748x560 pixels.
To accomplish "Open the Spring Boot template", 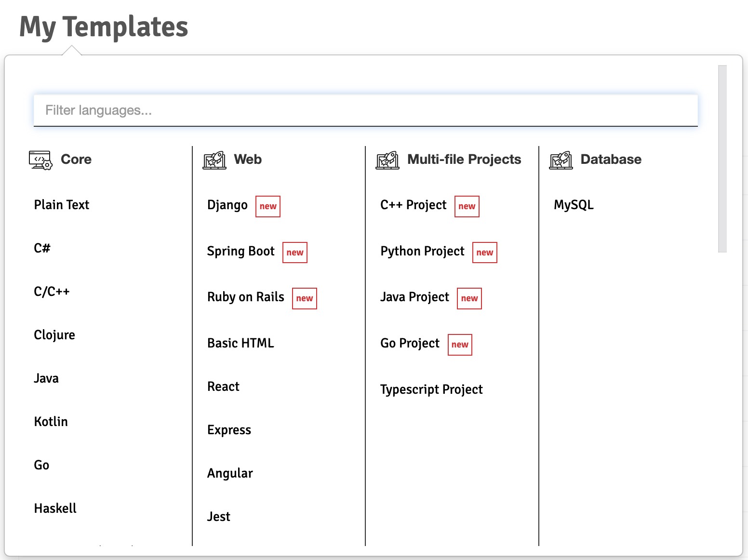I will [x=240, y=252].
